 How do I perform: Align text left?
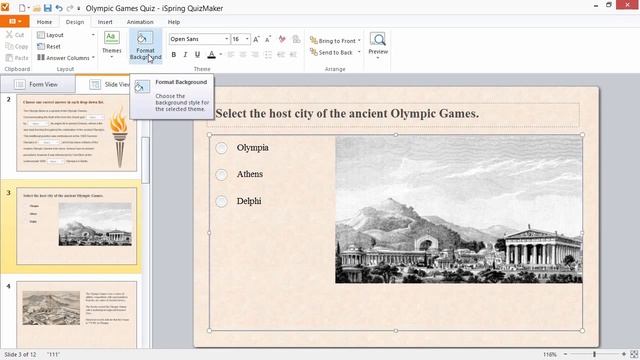[231, 54]
